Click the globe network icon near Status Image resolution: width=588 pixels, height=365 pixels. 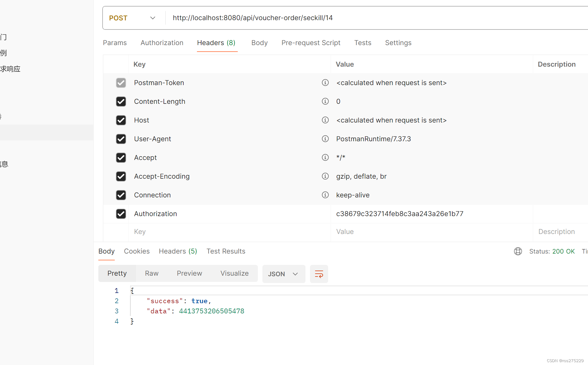[518, 251]
